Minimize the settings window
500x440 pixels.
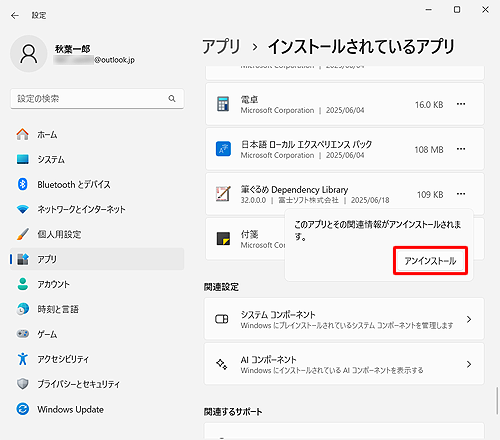(x=429, y=10)
